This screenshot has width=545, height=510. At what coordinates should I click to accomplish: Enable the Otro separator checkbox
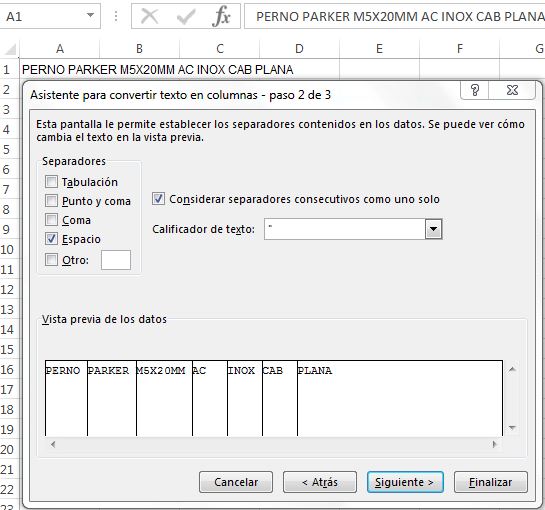51,260
